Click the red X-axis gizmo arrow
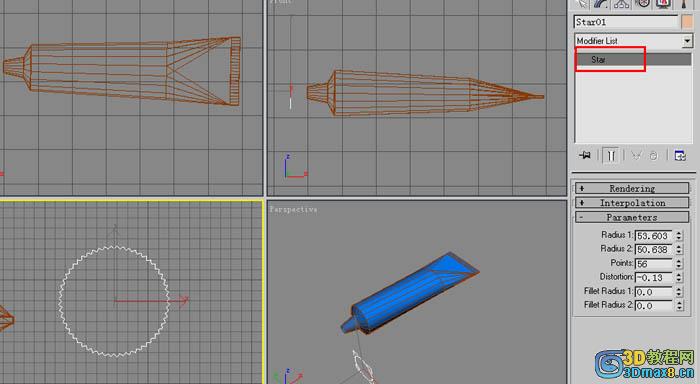This screenshot has height=384, width=700. (x=183, y=301)
